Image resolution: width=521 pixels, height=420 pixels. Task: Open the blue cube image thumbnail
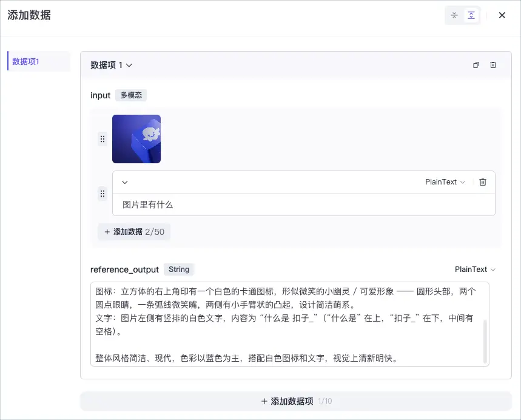136,139
